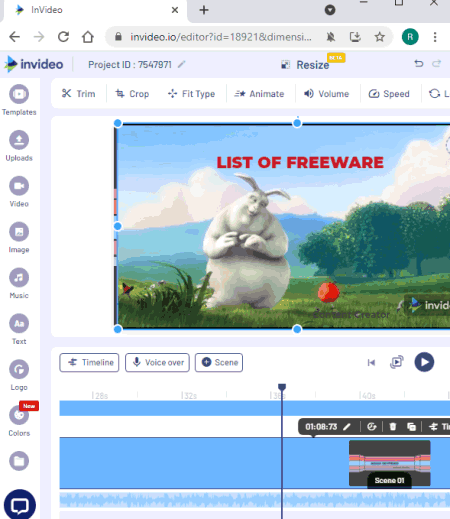Screen dimensions: 450x519
Task: Skip to the beginning of video
Action: point(371,362)
